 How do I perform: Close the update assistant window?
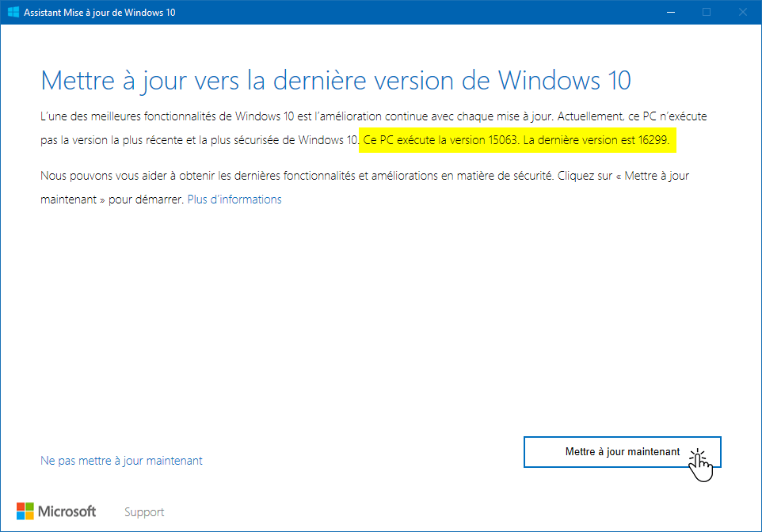[742, 12]
